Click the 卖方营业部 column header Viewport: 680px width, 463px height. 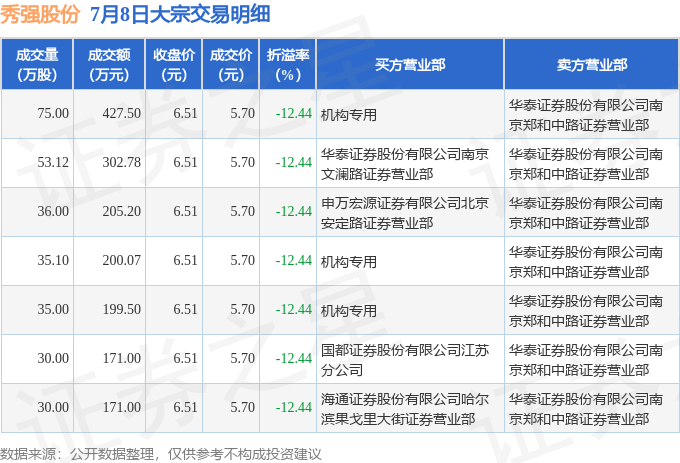coord(592,64)
